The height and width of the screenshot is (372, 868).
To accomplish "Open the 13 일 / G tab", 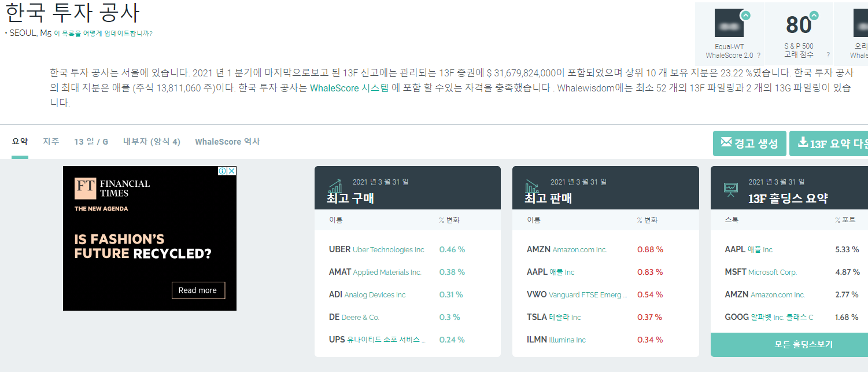I will click(91, 142).
